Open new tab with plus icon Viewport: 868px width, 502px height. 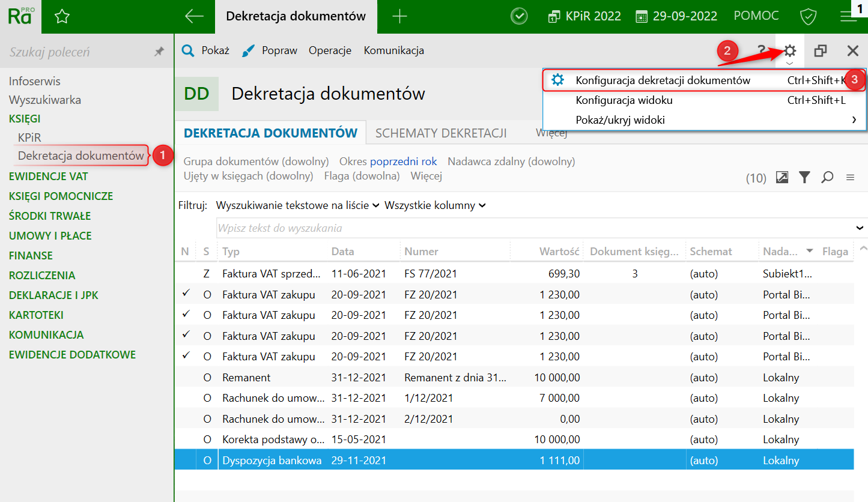point(399,17)
